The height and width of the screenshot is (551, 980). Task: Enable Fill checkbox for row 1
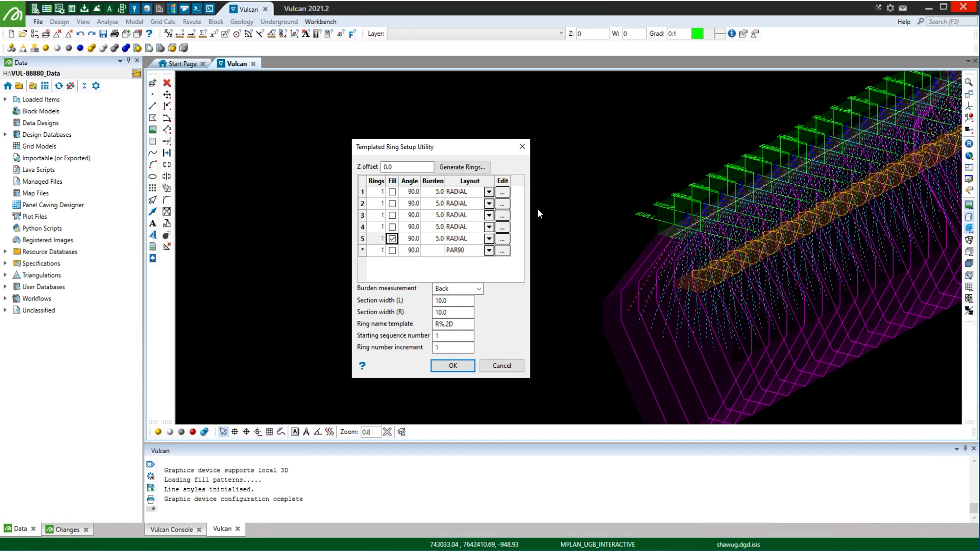[392, 192]
